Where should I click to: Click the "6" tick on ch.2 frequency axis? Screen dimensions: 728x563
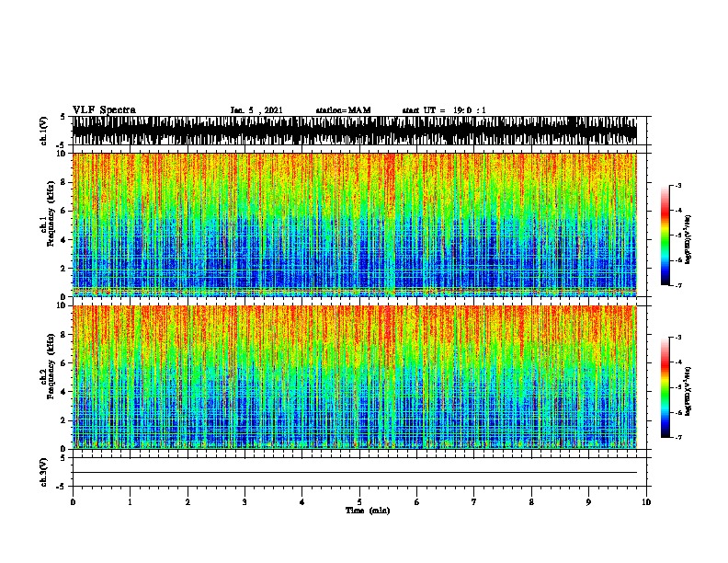(x=64, y=363)
